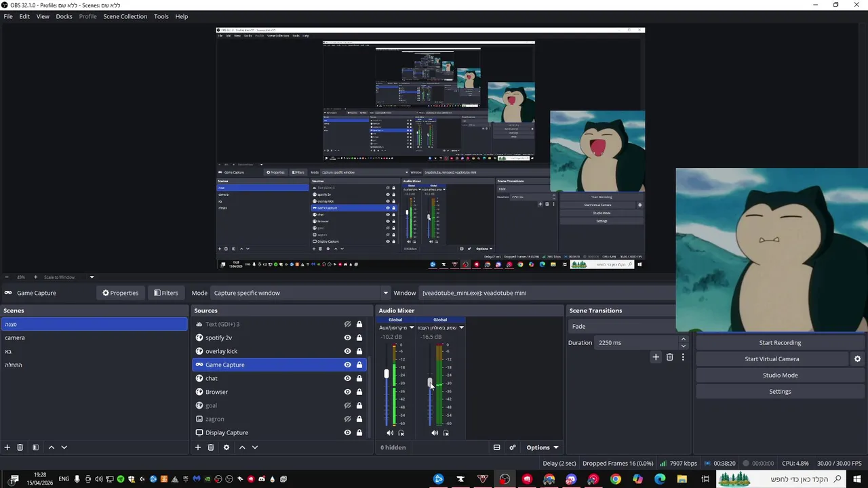Toggle monitoring icon for desktop audio channel
868x488 pixels.
click(446, 432)
